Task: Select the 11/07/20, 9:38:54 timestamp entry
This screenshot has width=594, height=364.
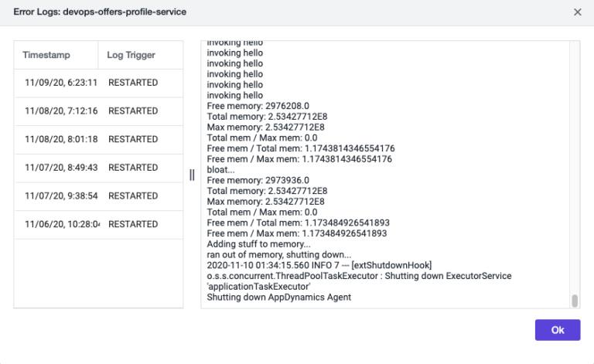Action: coord(60,196)
